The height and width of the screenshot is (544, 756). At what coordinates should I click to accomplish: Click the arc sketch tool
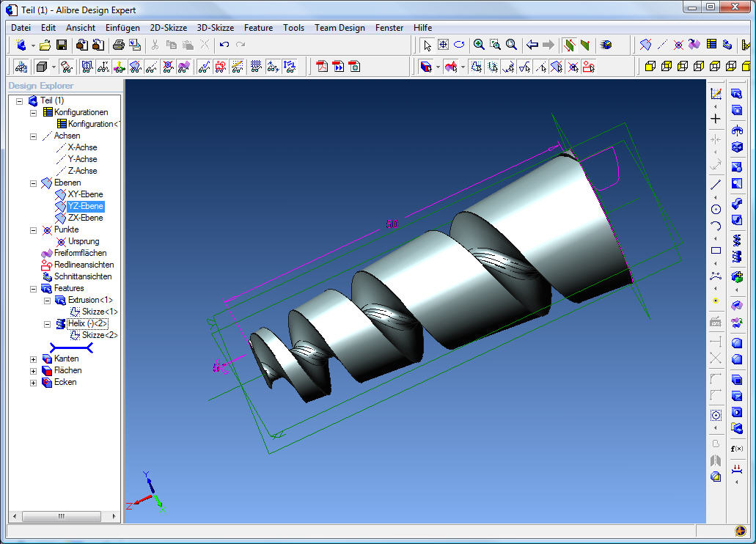716,226
